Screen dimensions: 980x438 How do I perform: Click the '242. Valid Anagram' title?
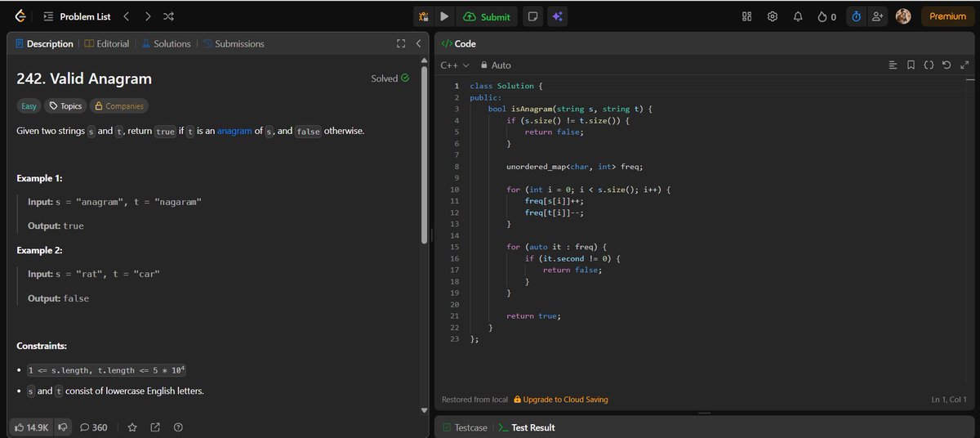coord(84,78)
